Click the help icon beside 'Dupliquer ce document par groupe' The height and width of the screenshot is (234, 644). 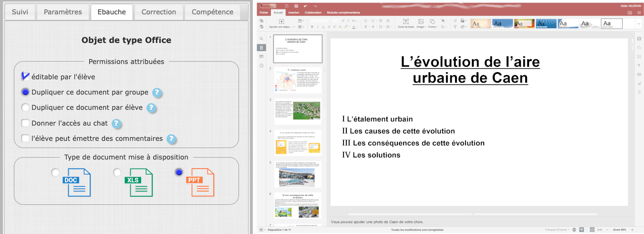tap(157, 93)
